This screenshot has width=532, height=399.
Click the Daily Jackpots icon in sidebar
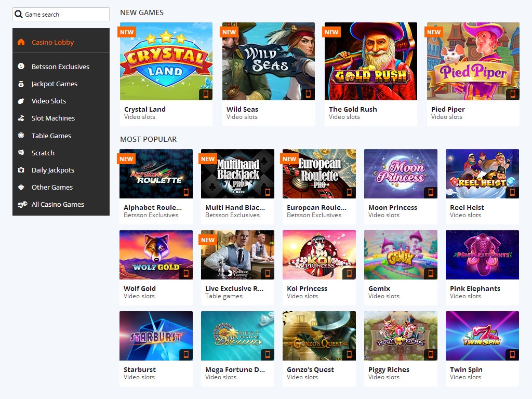coord(21,170)
